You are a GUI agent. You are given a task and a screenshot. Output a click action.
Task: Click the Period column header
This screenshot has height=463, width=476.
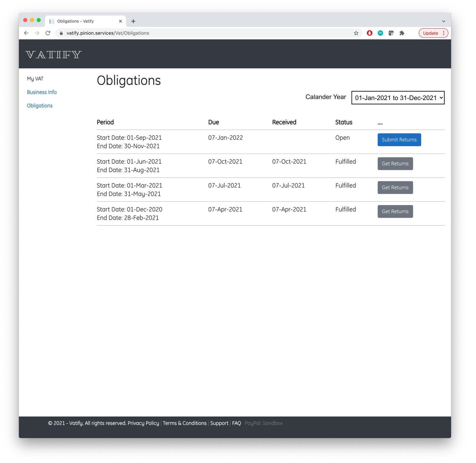[x=105, y=122]
